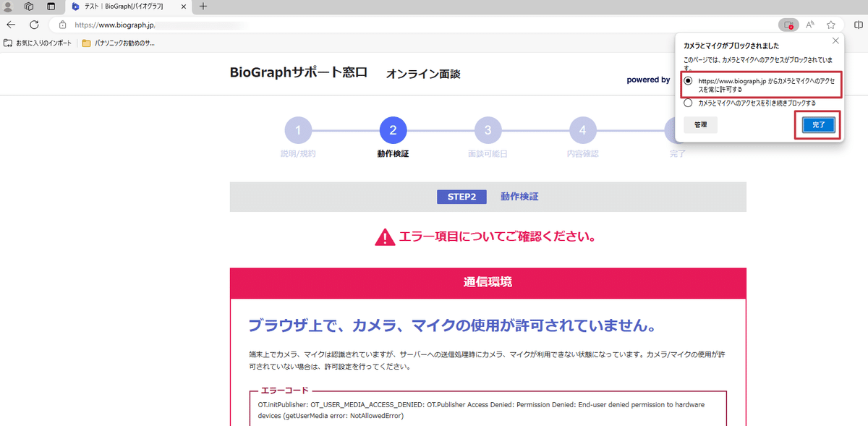Open a new tab with plus icon

tap(203, 7)
